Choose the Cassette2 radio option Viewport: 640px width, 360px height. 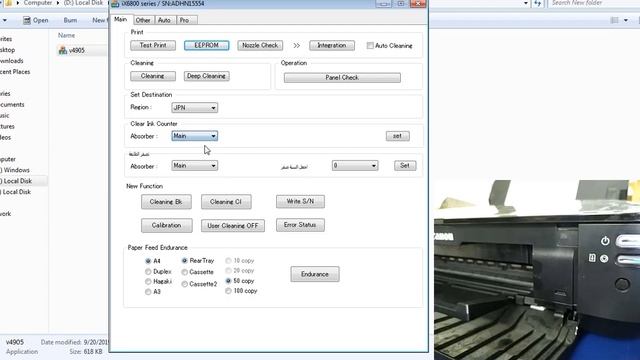184,284
